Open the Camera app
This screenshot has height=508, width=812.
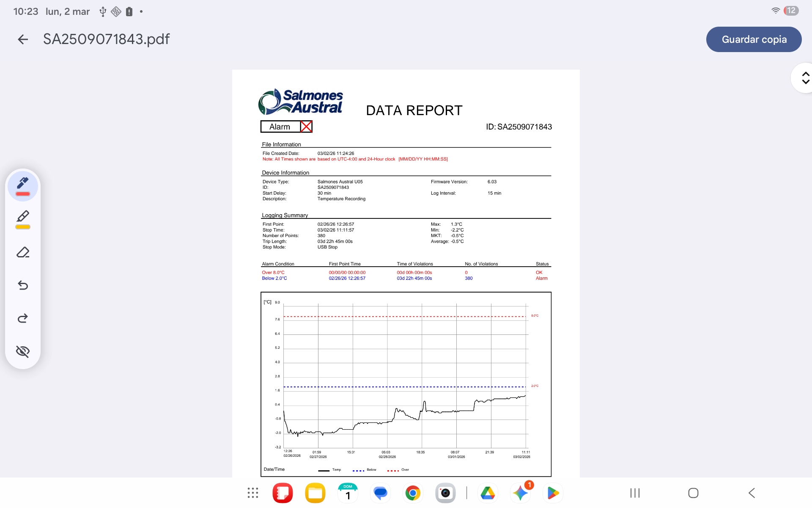pyautogui.click(x=445, y=493)
